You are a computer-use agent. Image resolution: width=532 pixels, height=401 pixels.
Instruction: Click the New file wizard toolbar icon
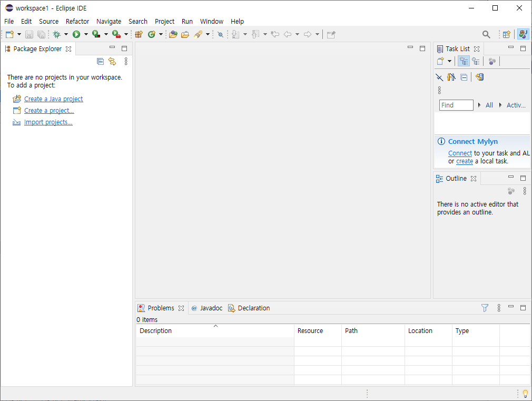(9, 34)
